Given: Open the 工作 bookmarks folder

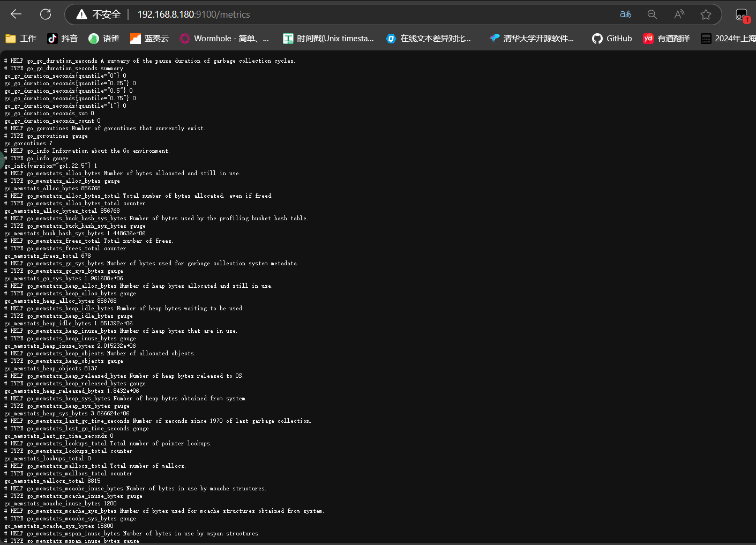Looking at the screenshot, I should pyautogui.click(x=21, y=39).
